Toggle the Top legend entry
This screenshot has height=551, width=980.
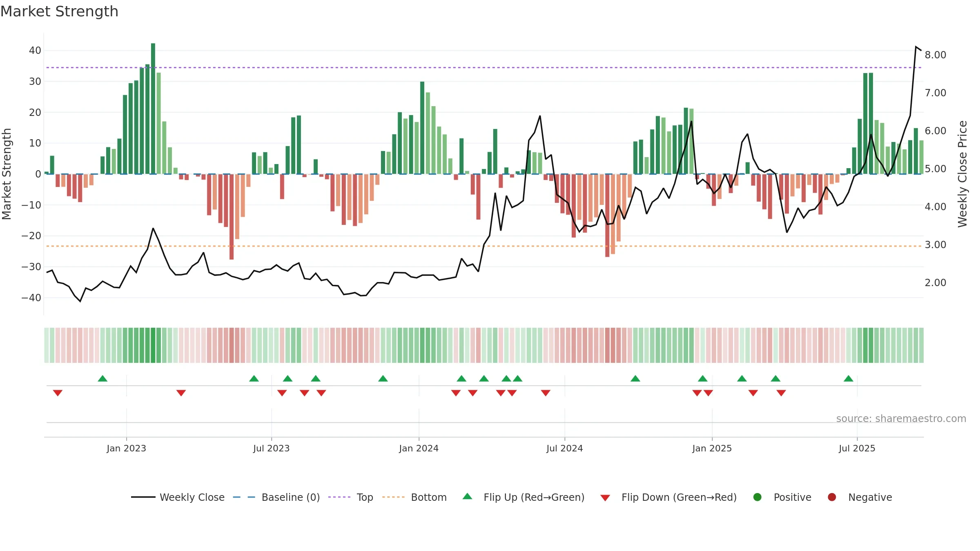pos(350,497)
